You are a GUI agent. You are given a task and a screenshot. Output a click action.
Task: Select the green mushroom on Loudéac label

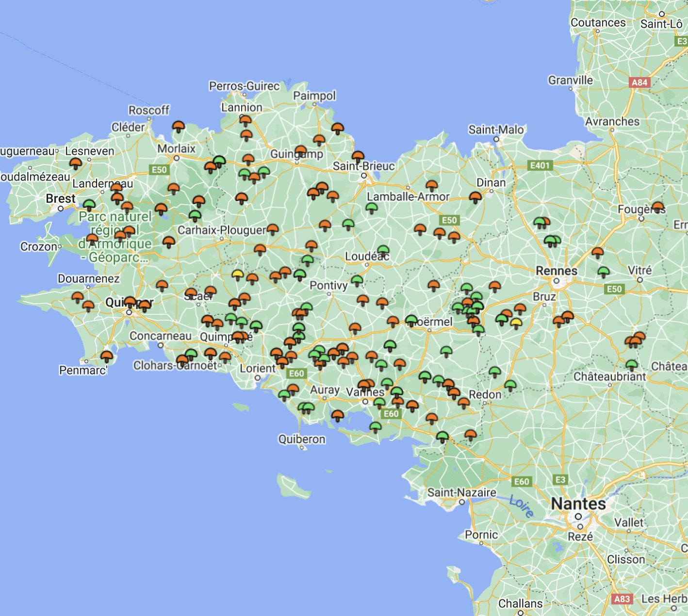point(383,251)
